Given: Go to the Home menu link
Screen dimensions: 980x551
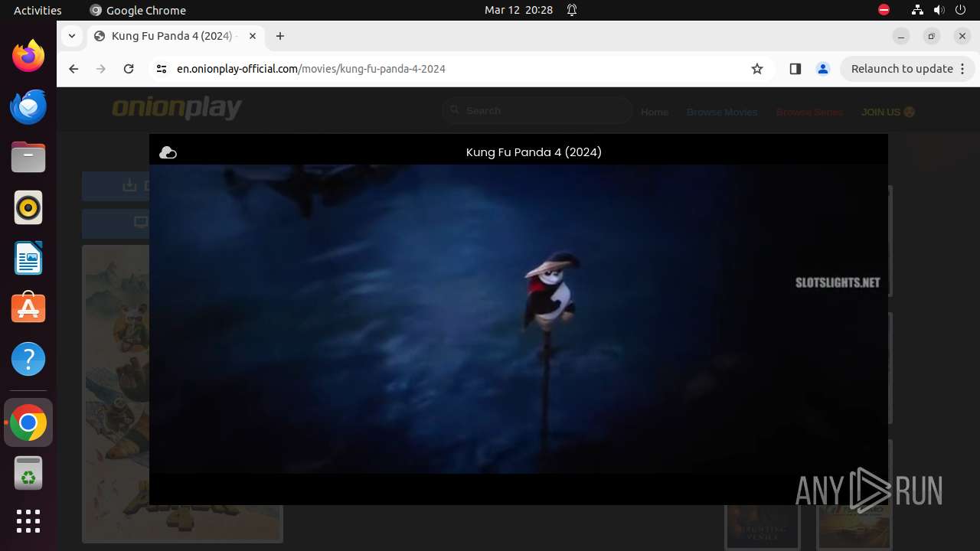Looking at the screenshot, I should tap(655, 112).
